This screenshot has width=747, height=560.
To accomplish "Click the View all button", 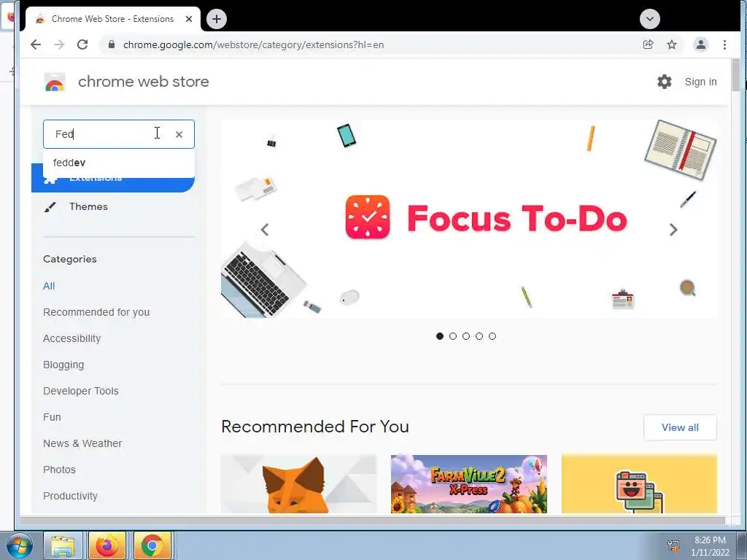I will (680, 427).
